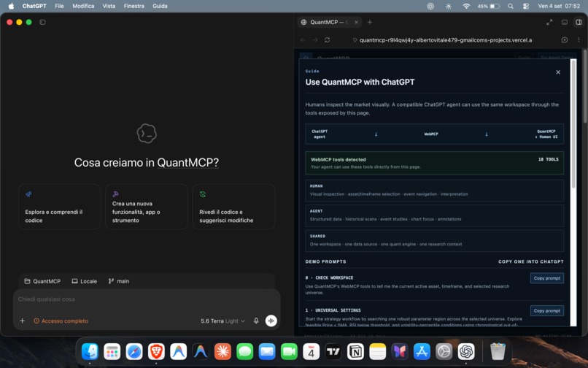Close the Use QuantMCP guide dialog
This screenshot has height=368, width=588.
(558, 72)
